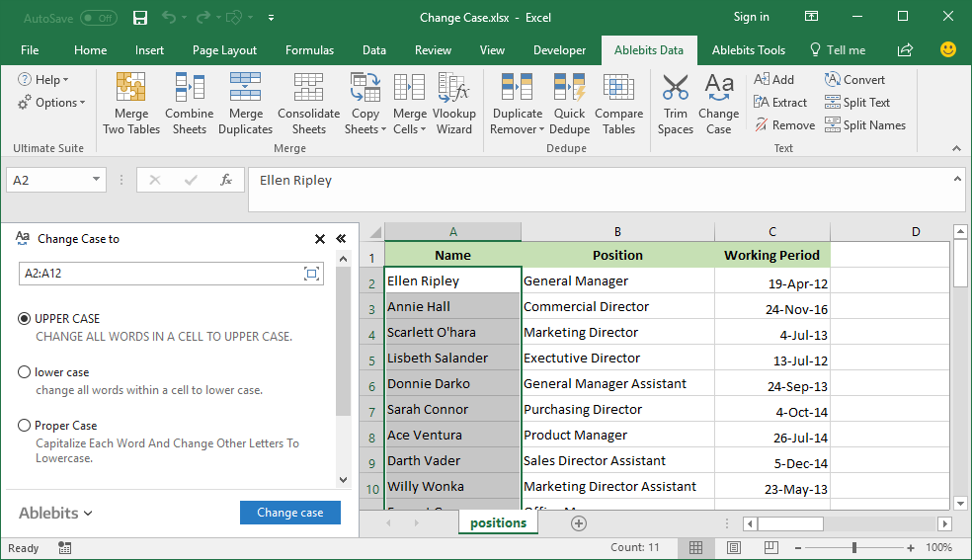
Task: Open the Split Names tool
Action: [x=864, y=125]
